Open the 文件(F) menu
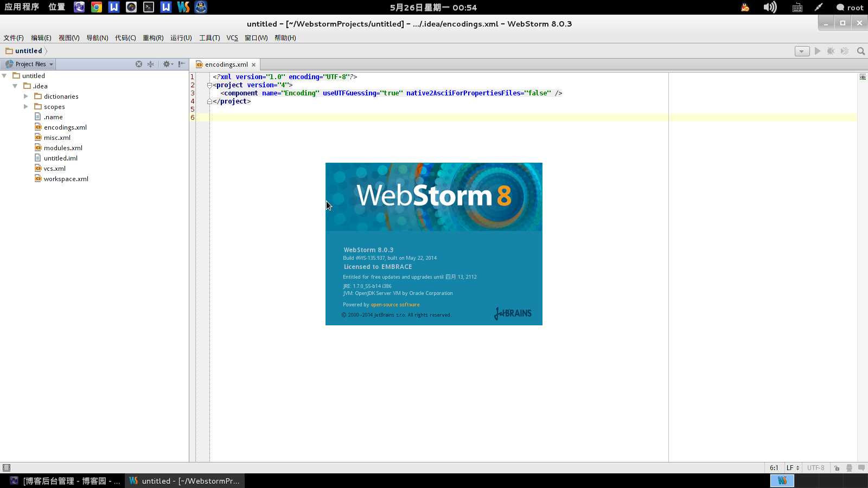Viewport: 868px width, 488px height. 14,38
